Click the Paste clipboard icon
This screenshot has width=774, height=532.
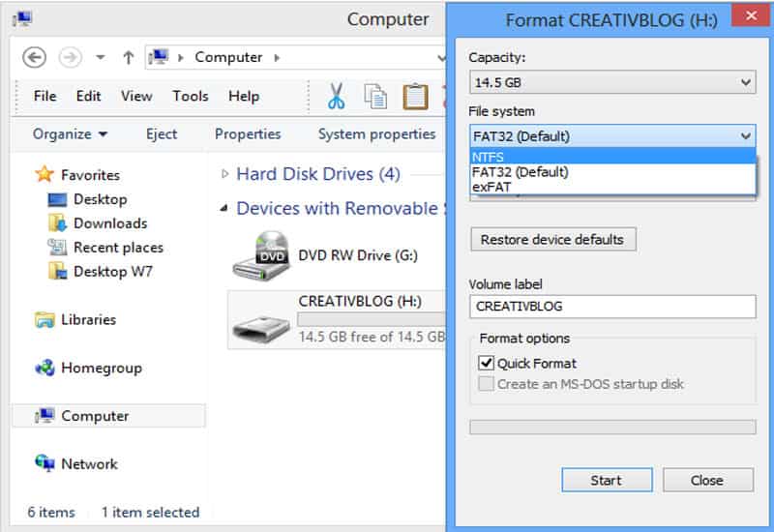click(415, 96)
